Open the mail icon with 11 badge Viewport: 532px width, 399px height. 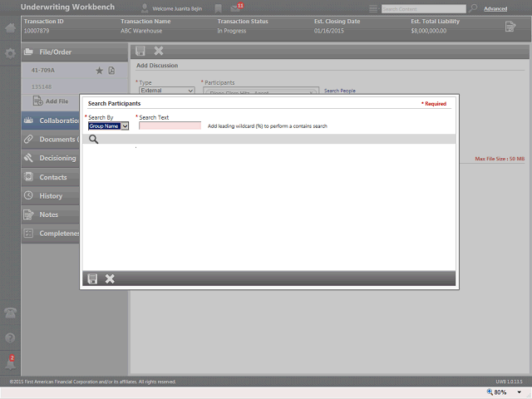(236, 7)
